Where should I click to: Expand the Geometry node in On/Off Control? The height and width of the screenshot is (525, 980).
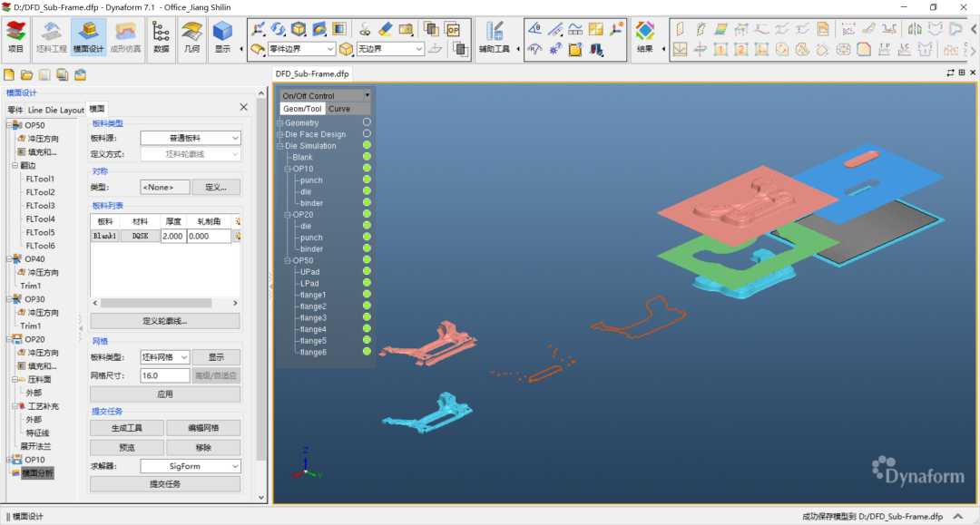click(280, 123)
